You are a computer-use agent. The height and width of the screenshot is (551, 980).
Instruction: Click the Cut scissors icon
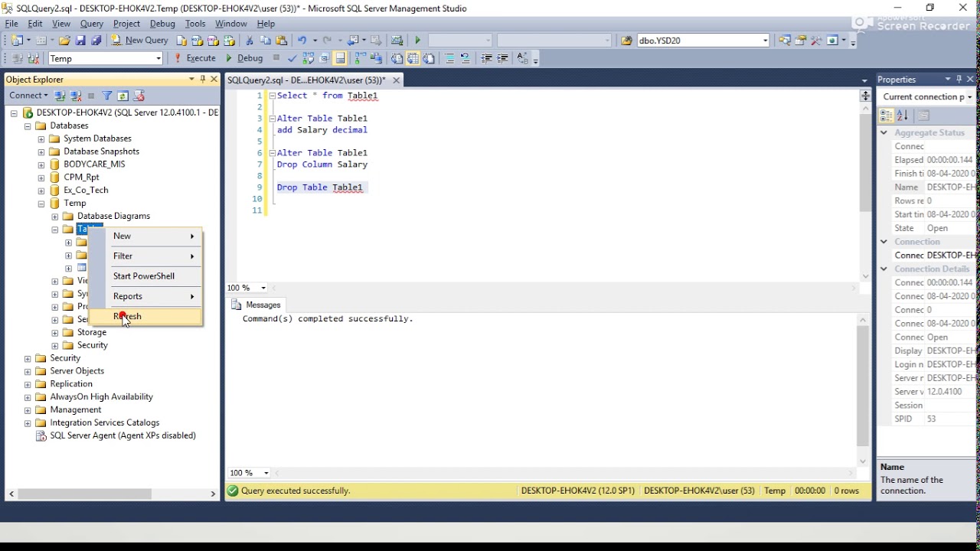pyautogui.click(x=249, y=41)
